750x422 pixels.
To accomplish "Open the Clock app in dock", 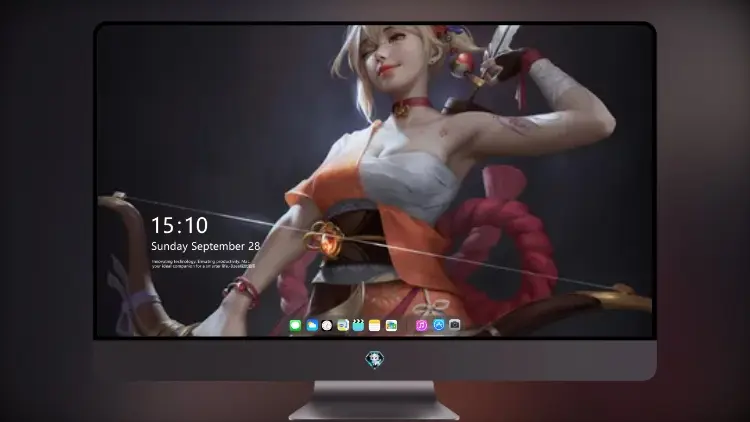I will pyautogui.click(x=327, y=325).
